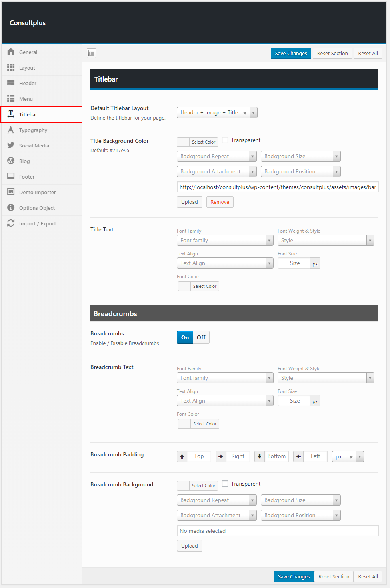390x588 pixels.
Task: Clear the Default Titlebar Layout selection
Action: 244,113
